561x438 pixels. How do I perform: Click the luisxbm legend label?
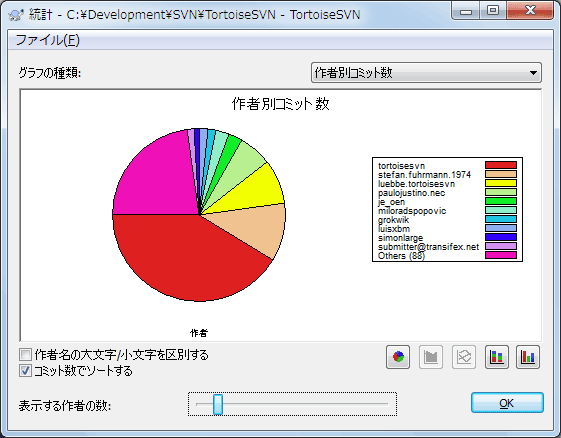point(394,229)
